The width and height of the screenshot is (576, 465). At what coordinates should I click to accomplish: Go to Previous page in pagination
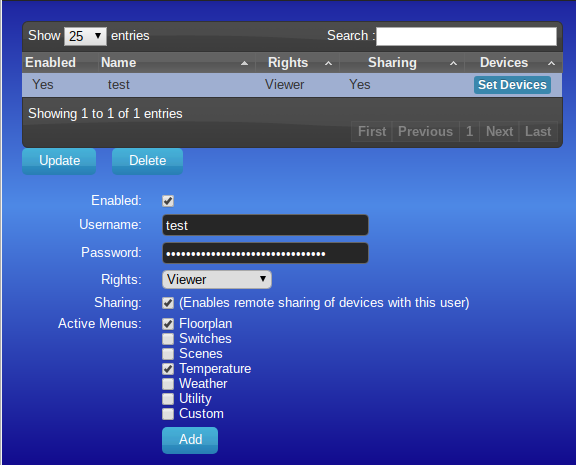(425, 131)
